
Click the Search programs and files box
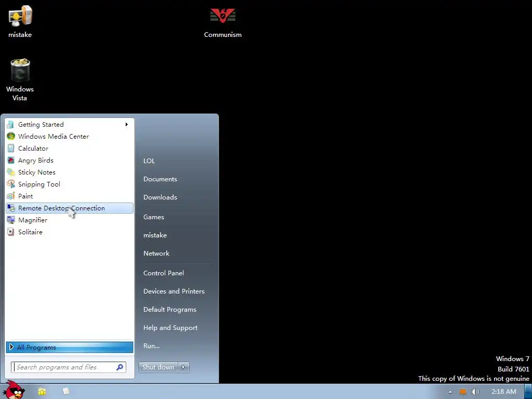(69, 367)
